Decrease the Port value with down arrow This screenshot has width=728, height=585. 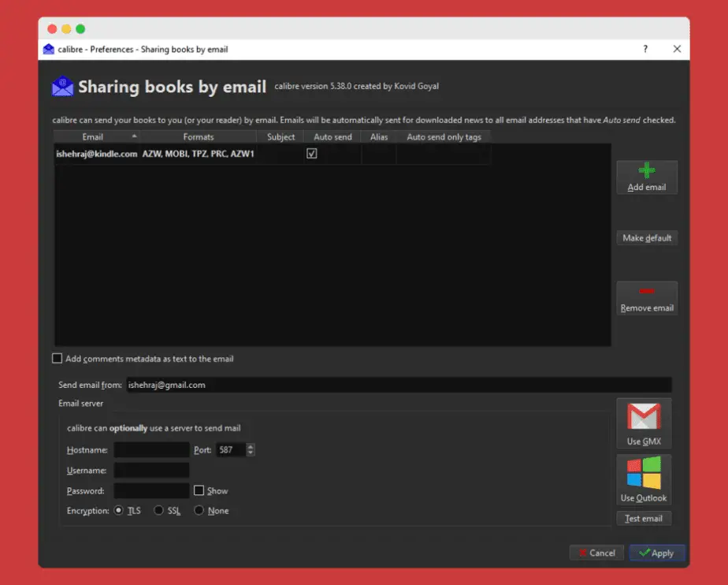[x=251, y=453]
